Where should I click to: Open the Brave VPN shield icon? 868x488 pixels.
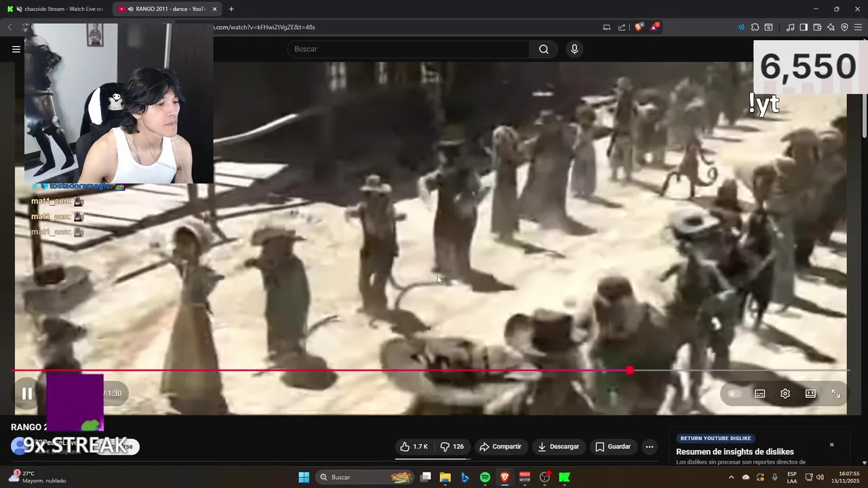[844, 27]
